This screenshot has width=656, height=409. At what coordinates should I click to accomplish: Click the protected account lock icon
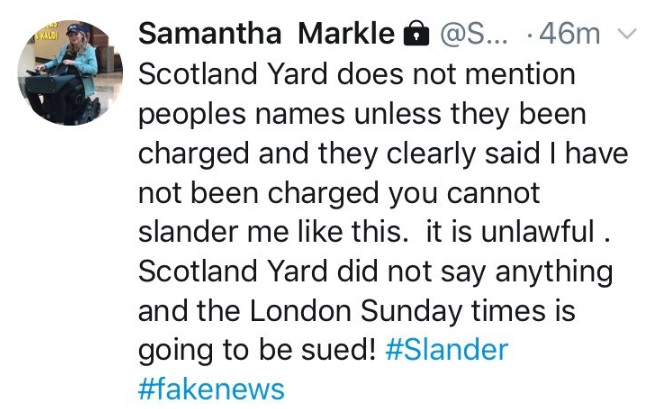(x=414, y=35)
